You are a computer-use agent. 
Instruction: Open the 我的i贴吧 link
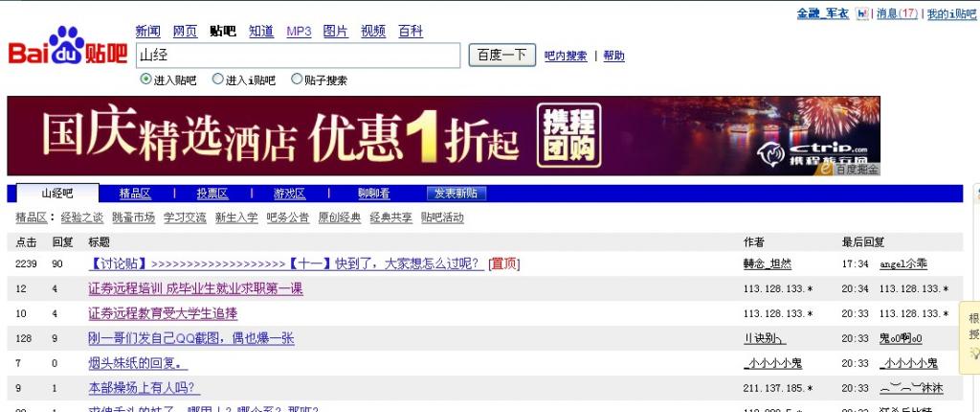pos(950,13)
